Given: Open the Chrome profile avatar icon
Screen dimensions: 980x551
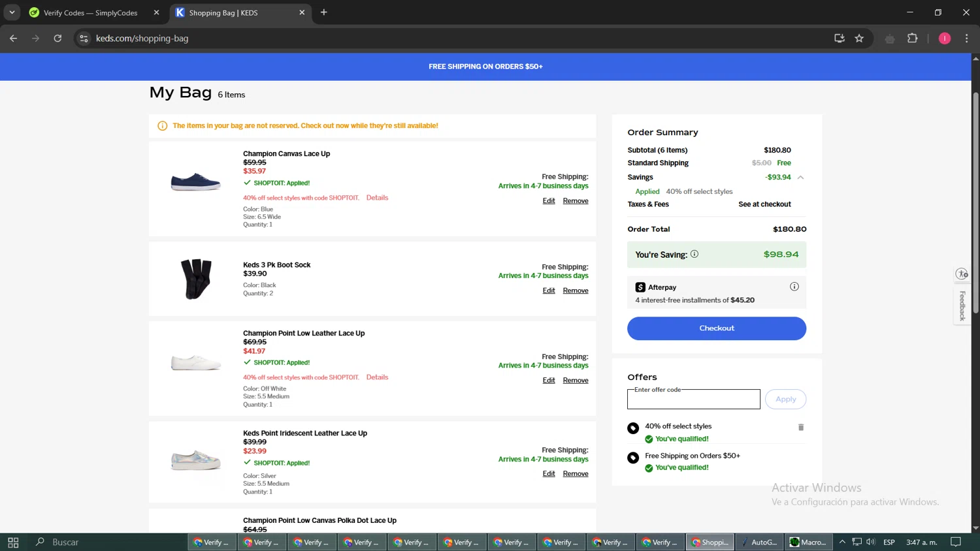Looking at the screenshot, I should pos(944,39).
